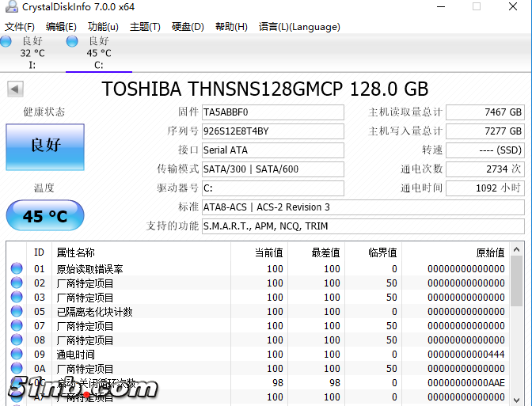Click the transfer mode field SATA/300 | SATA/600
Viewport: 532px width, 406px height.
pyautogui.click(x=273, y=169)
